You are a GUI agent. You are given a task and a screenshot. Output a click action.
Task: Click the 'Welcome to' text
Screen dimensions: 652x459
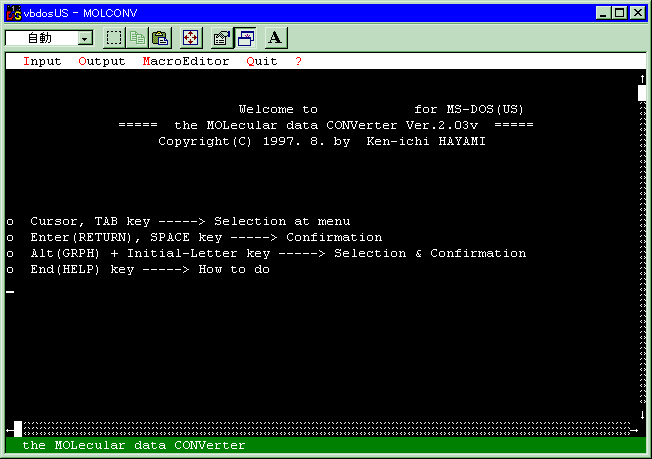pyautogui.click(x=278, y=109)
